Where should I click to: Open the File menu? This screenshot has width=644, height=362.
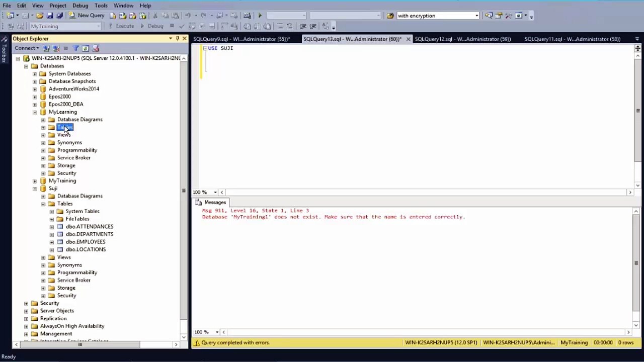click(7, 6)
